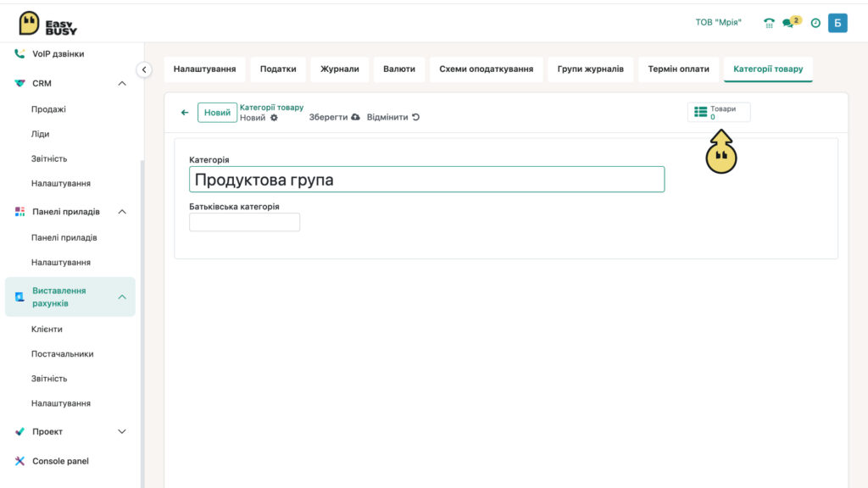
Task: Open chat messages with badge 2
Action: 791,22
